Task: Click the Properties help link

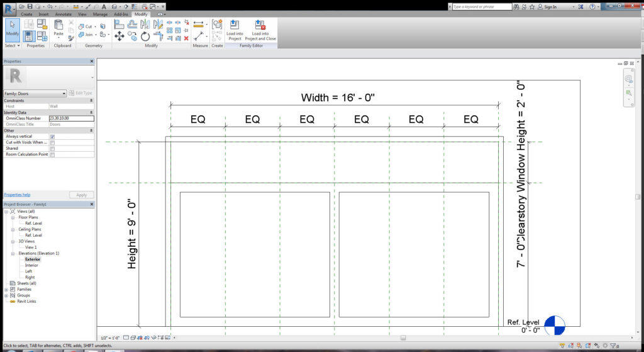Action: (17, 195)
